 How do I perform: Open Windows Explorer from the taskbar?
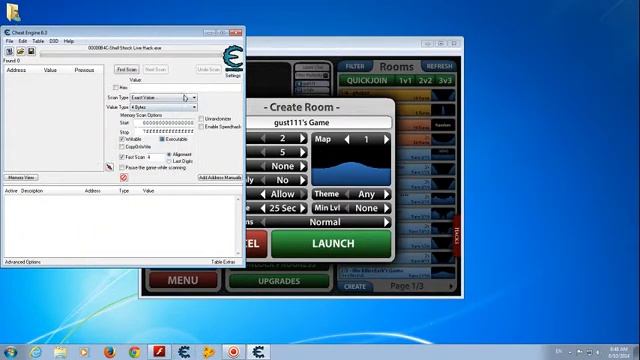point(60,352)
